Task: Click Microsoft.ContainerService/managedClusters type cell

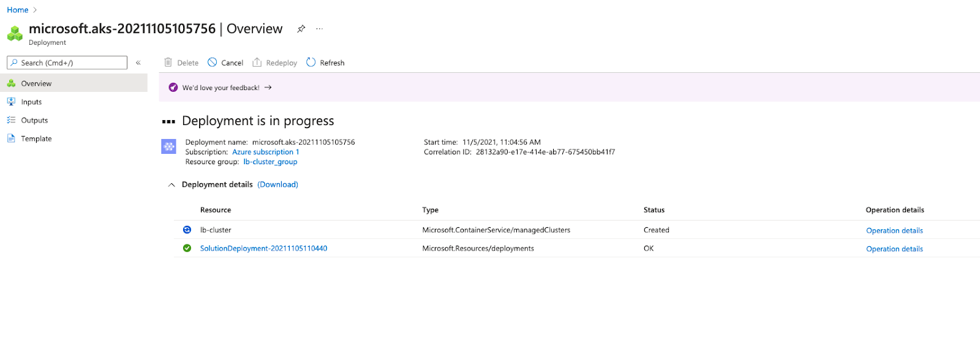Action: [x=496, y=230]
